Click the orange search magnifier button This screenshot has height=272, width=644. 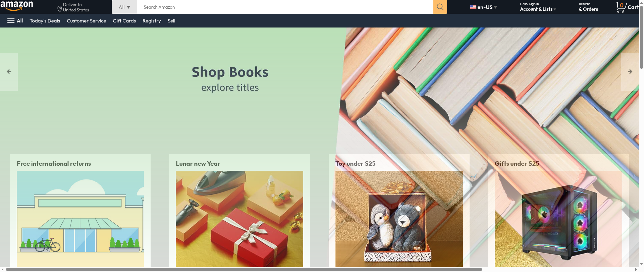coord(440,7)
